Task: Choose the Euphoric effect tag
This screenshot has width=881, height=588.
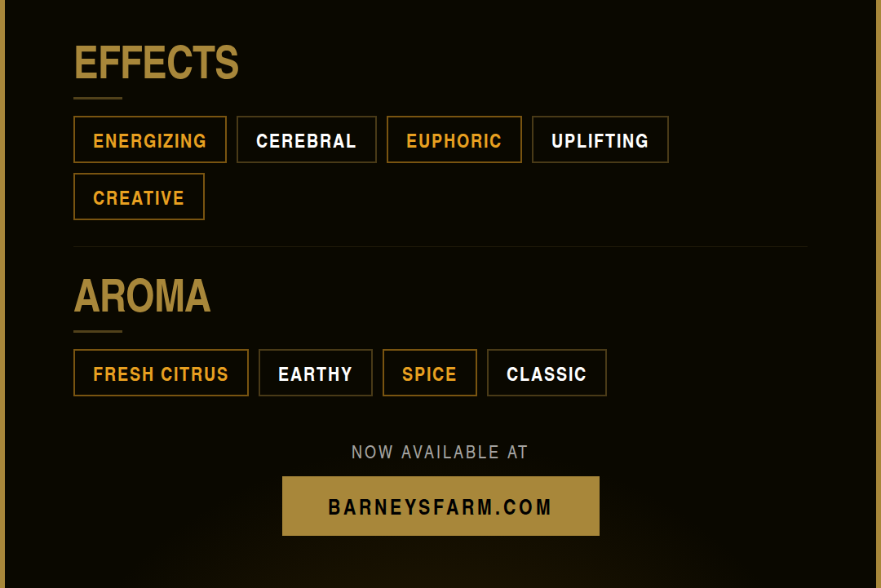Action: point(454,140)
